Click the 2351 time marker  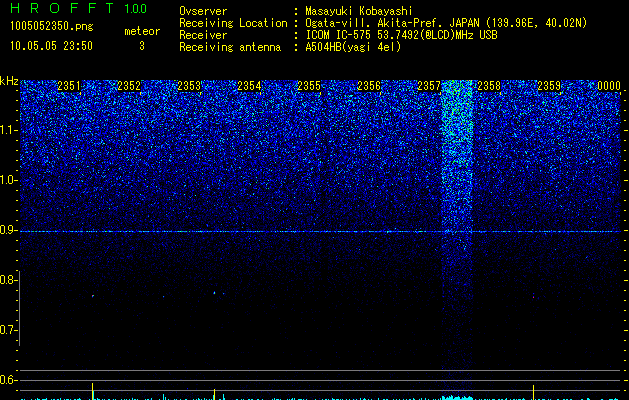[x=69, y=86]
